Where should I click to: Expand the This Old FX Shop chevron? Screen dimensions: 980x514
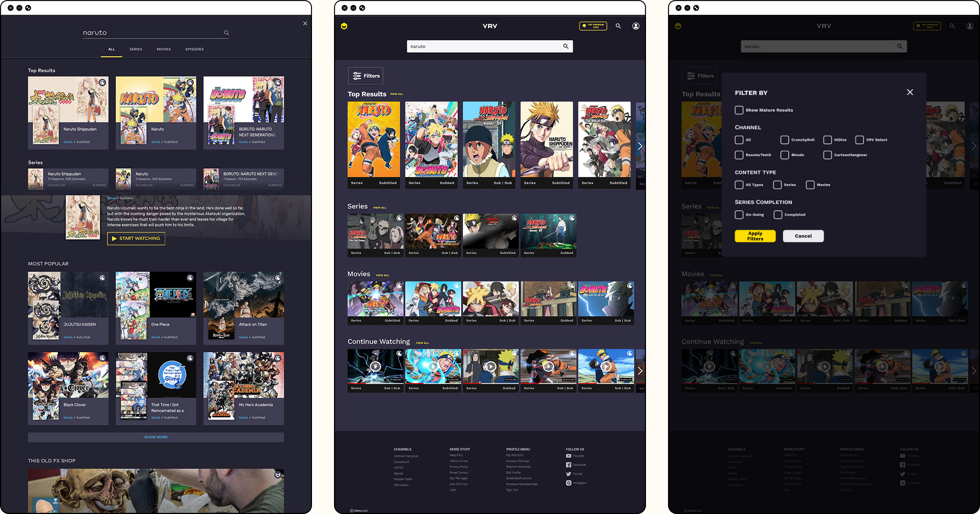tap(278, 475)
